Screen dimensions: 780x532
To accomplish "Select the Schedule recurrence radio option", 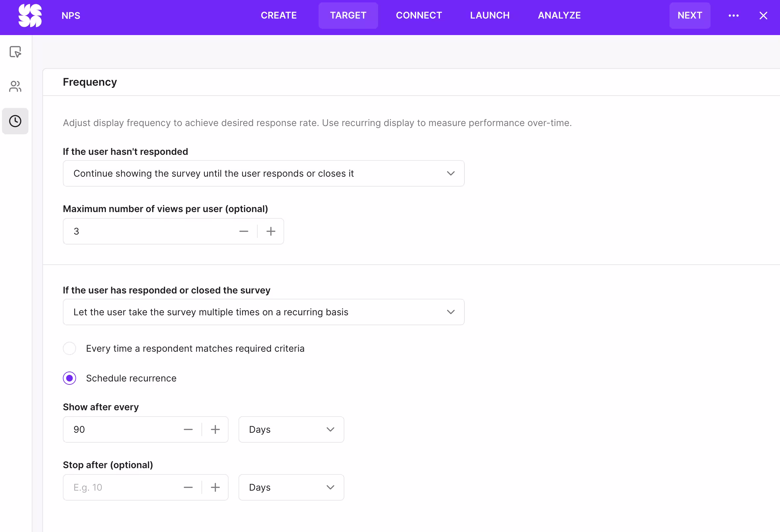I will pyautogui.click(x=69, y=378).
